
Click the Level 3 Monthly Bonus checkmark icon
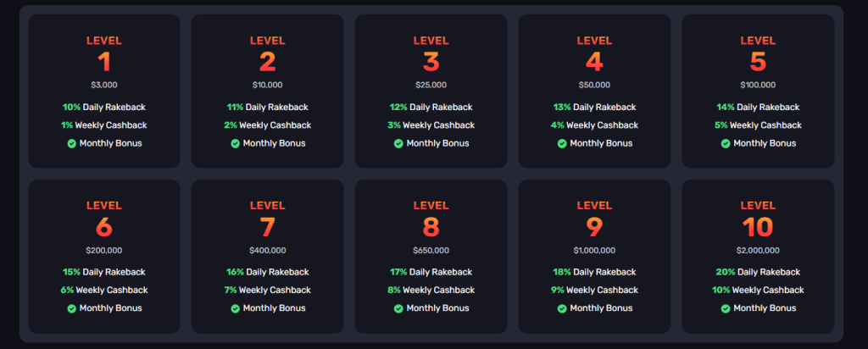tap(398, 144)
